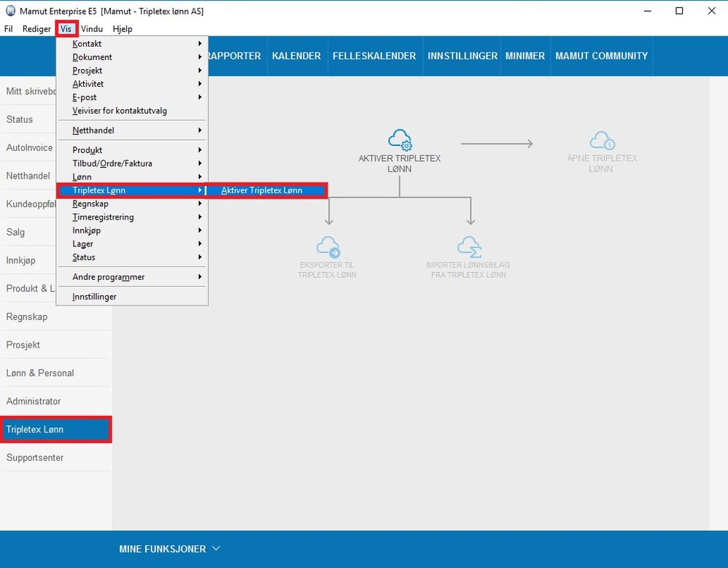The height and width of the screenshot is (568, 728).
Task: Select Tilbud/Ordre/Faktura menu entry
Action: click(x=132, y=163)
